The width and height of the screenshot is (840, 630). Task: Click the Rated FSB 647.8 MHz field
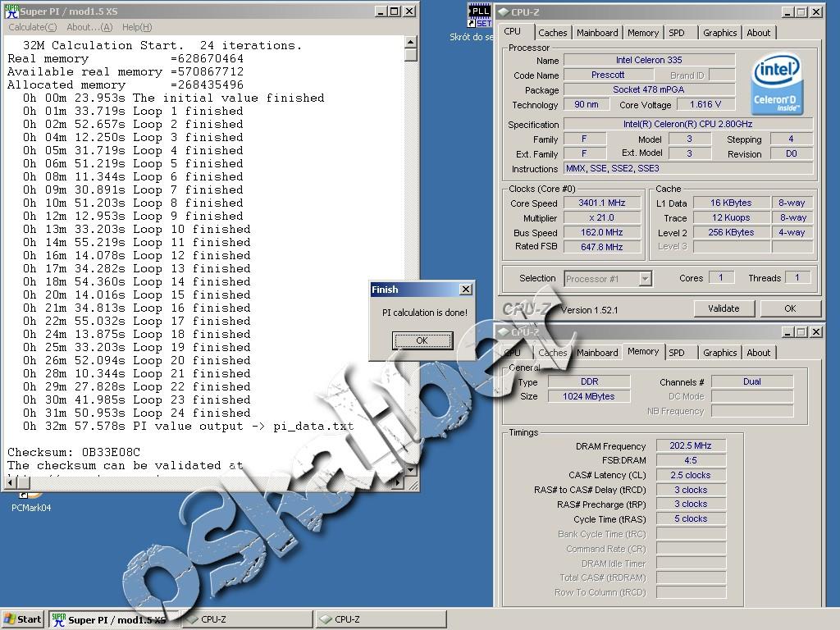(602, 247)
